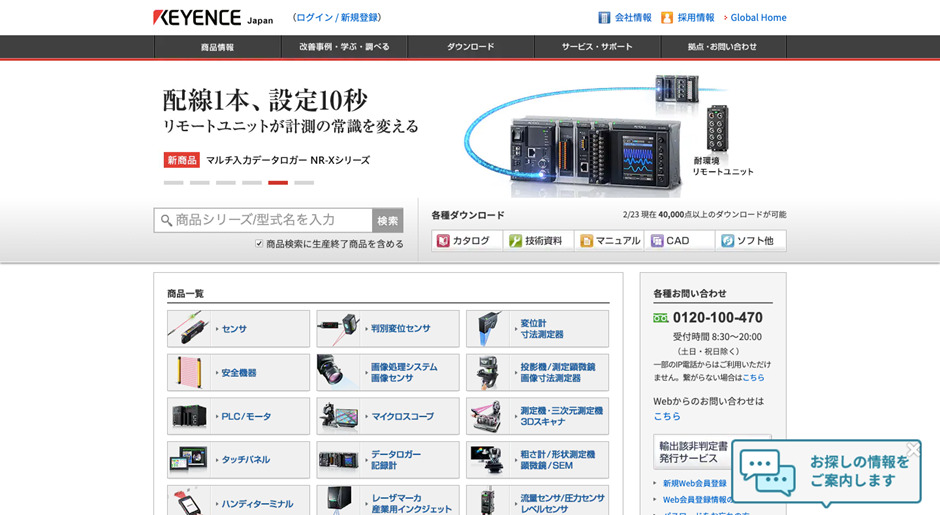Click ログイン link in header
Image resolution: width=940 pixels, height=515 pixels.
[314, 17]
